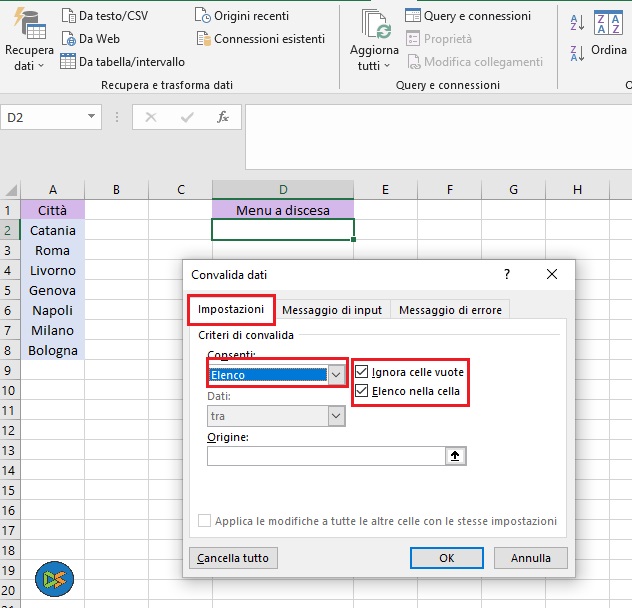Open the Messaggio di errore tab
Screen dimensions: 632x608
450,310
